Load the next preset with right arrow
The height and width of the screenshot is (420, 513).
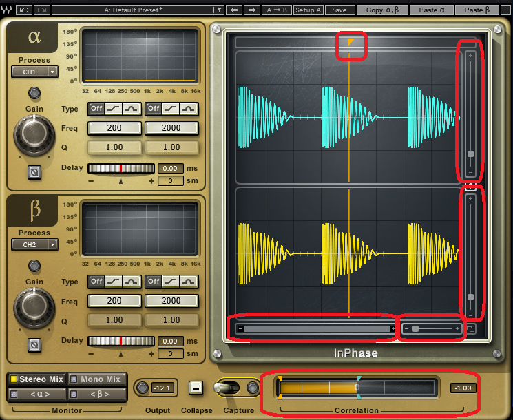251,10
